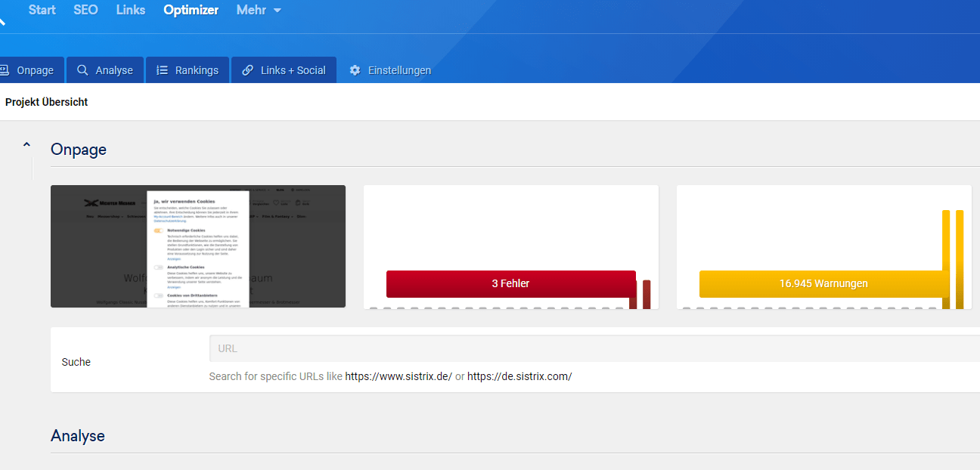980x470 pixels.
Task: Switch to the Rankings tab
Action: tap(187, 70)
